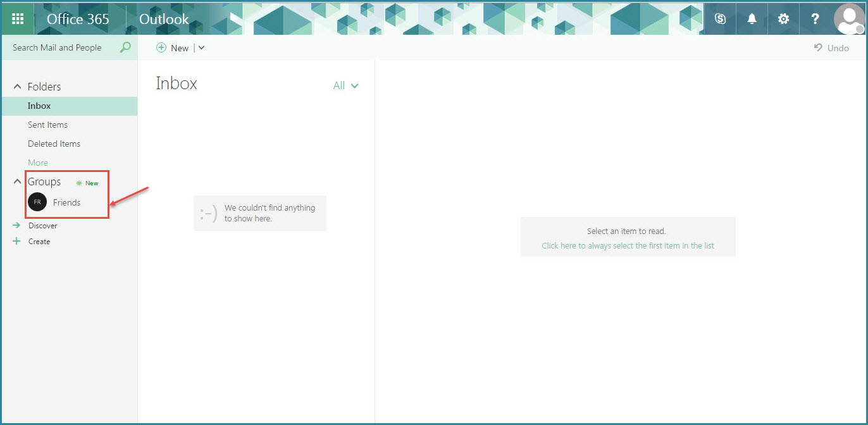Click the Inbox list heading
Viewport: 868px width, 425px height.
pyautogui.click(x=177, y=83)
